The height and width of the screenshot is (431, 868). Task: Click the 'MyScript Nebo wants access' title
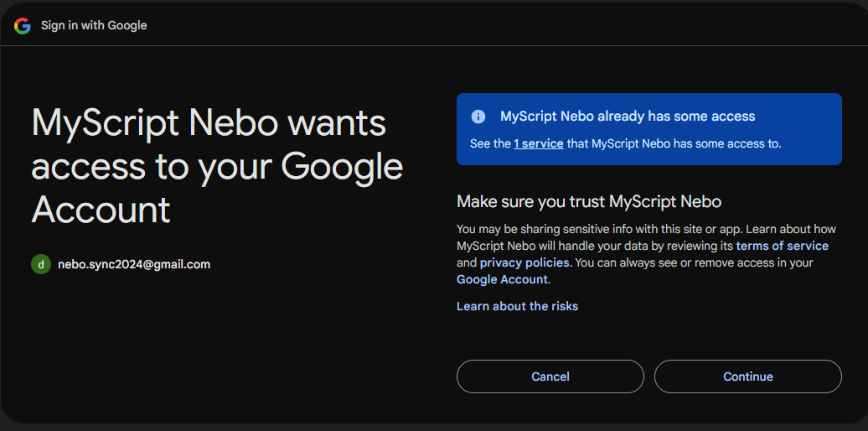217,166
